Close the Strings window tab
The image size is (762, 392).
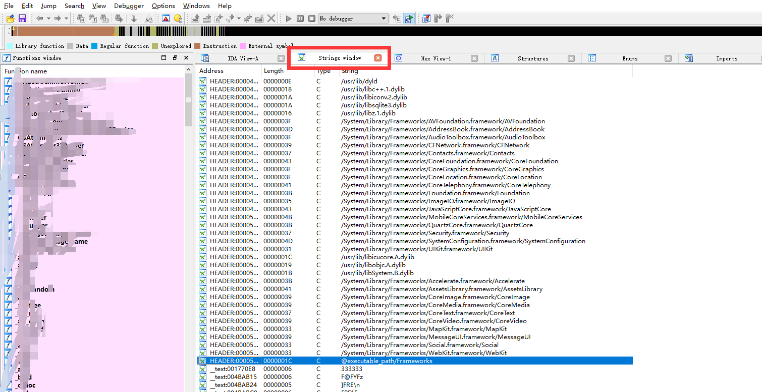tap(378, 58)
